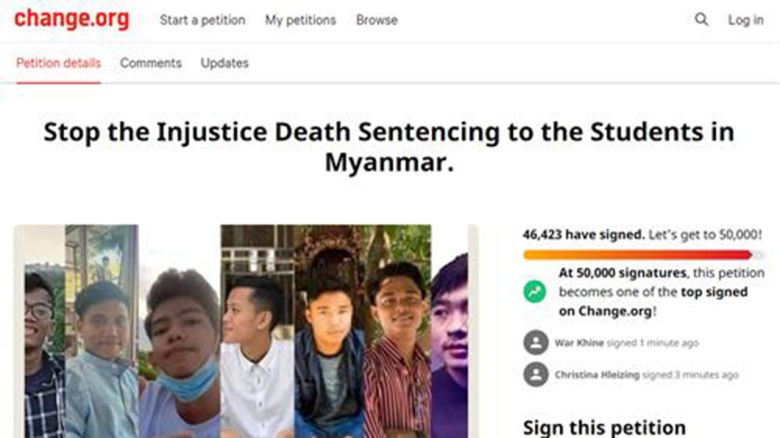Click the green trending arrow icon
The width and height of the screenshot is (780, 438).
pyautogui.click(x=535, y=291)
